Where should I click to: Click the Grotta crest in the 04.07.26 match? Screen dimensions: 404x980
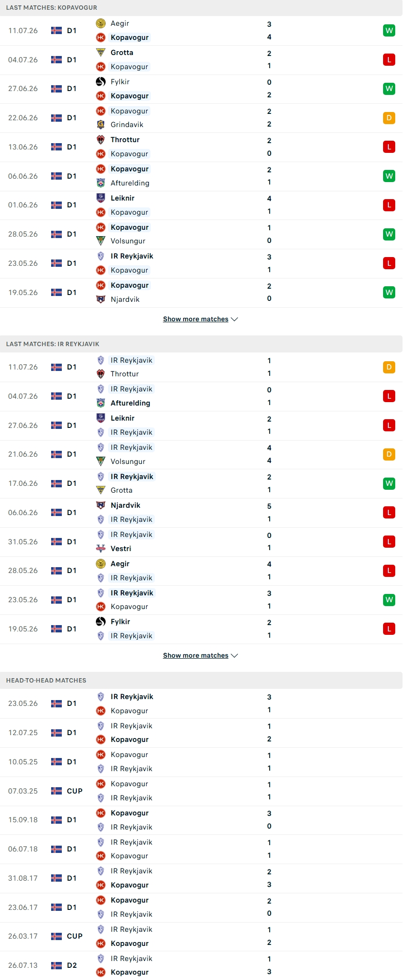(x=101, y=53)
